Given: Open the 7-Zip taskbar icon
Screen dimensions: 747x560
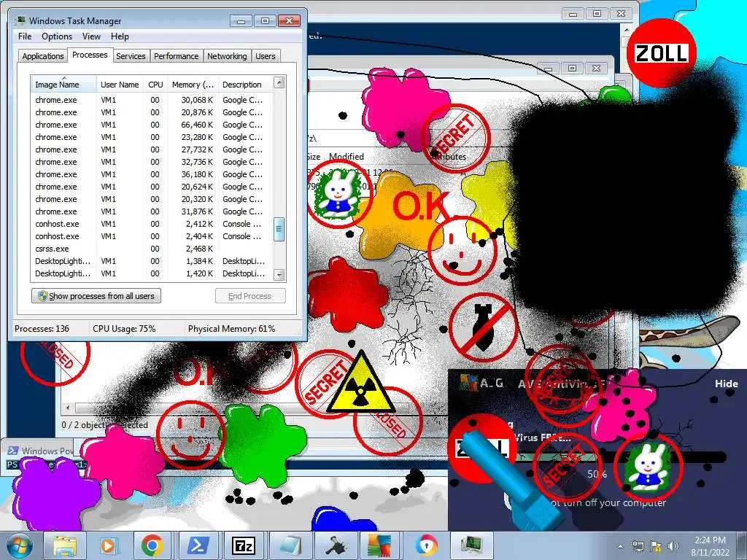Looking at the screenshot, I should tap(244, 545).
